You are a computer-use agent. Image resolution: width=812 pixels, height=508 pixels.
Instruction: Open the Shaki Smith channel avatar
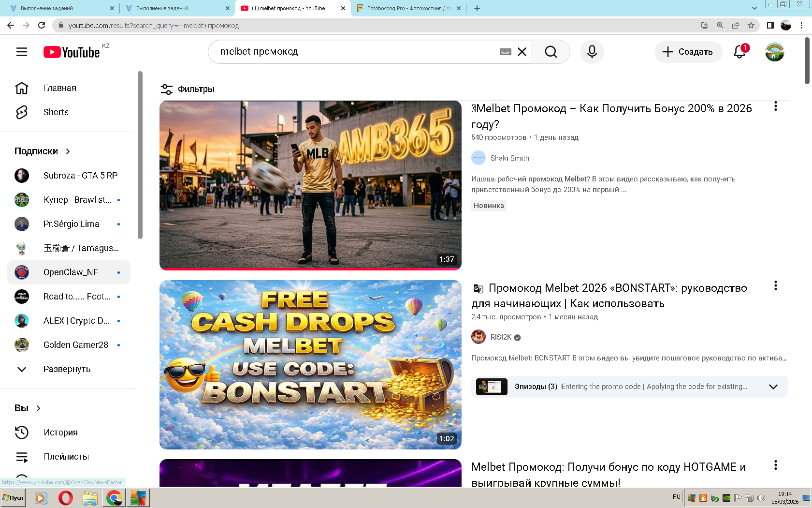(478, 158)
